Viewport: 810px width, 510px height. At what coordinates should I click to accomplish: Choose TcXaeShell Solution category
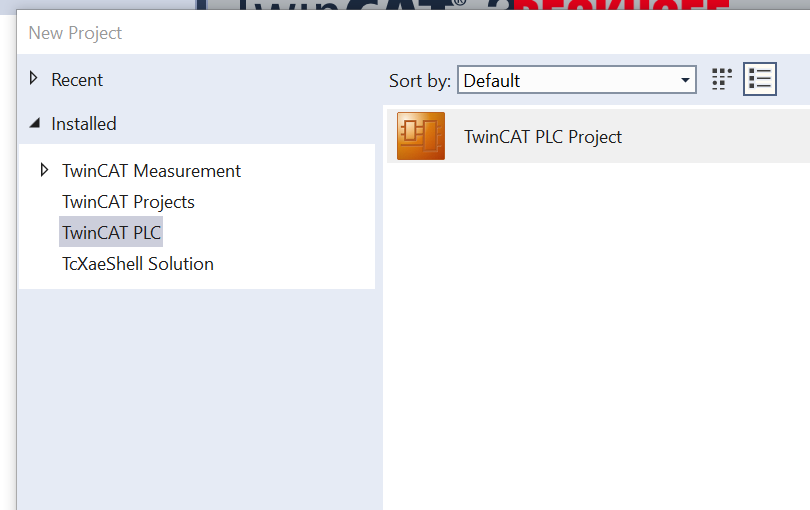pos(138,264)
